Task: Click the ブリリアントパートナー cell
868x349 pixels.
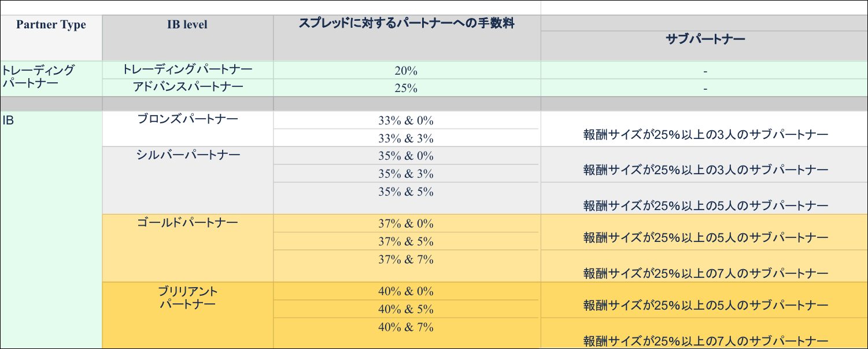Action: (187, 297)
